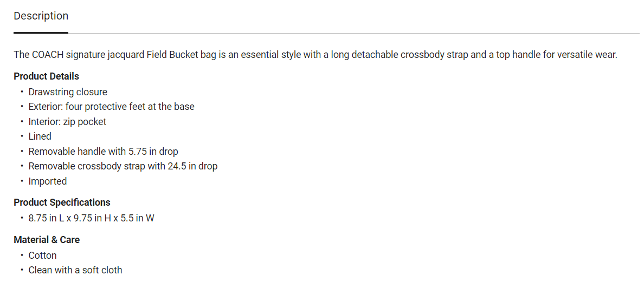Click the 9.75 in H height dimension
This screenshot has height=288, width=644.
click(92, 218)
